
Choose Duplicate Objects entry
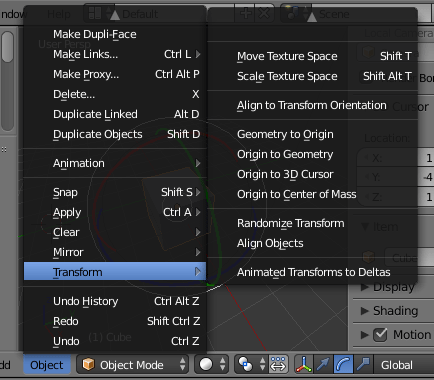click(x=115, y=134)
